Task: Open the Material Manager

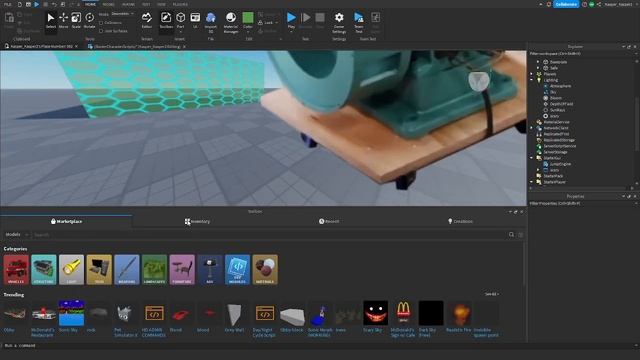Action: [x=231, y=22]
